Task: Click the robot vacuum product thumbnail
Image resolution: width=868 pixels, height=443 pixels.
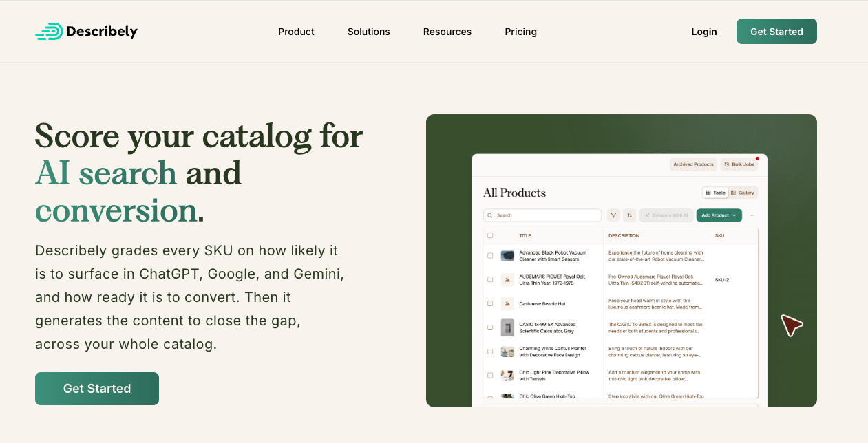Action: (507, 255)
